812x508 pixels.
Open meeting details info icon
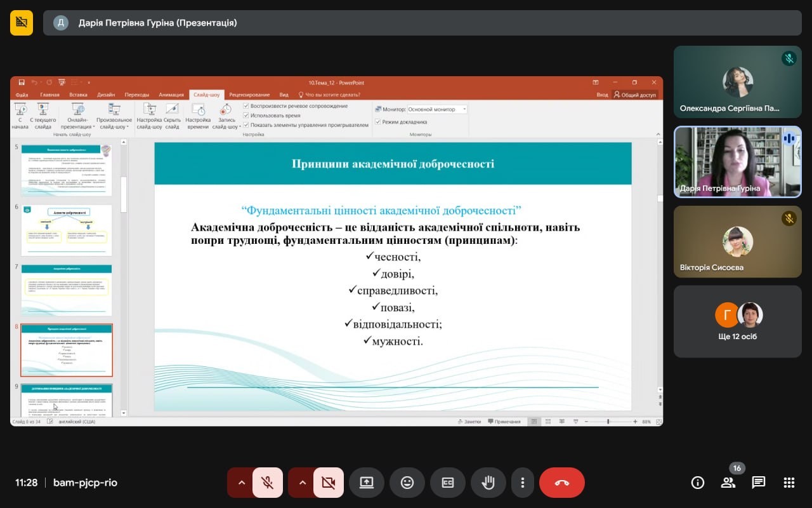(698, 483)
